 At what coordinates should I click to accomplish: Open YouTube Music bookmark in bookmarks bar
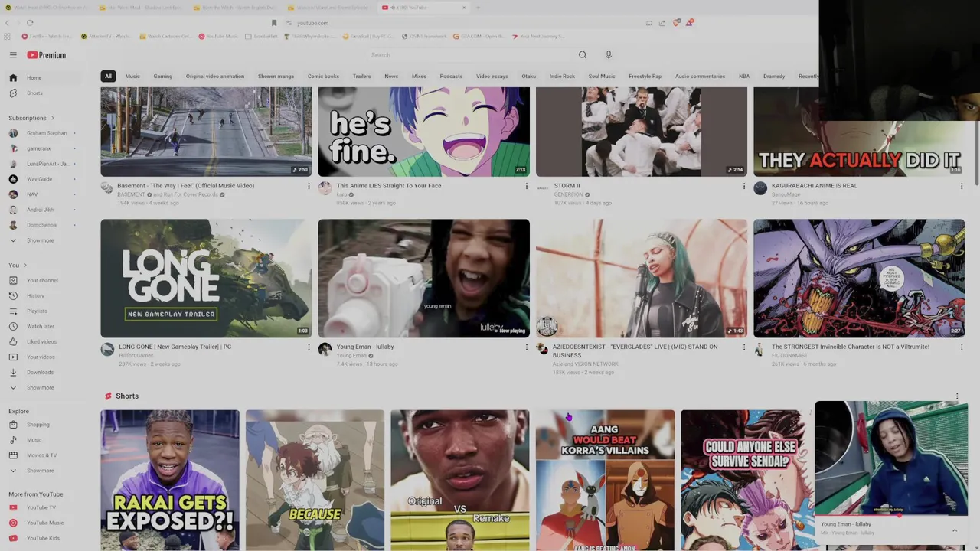pos(218,36)
